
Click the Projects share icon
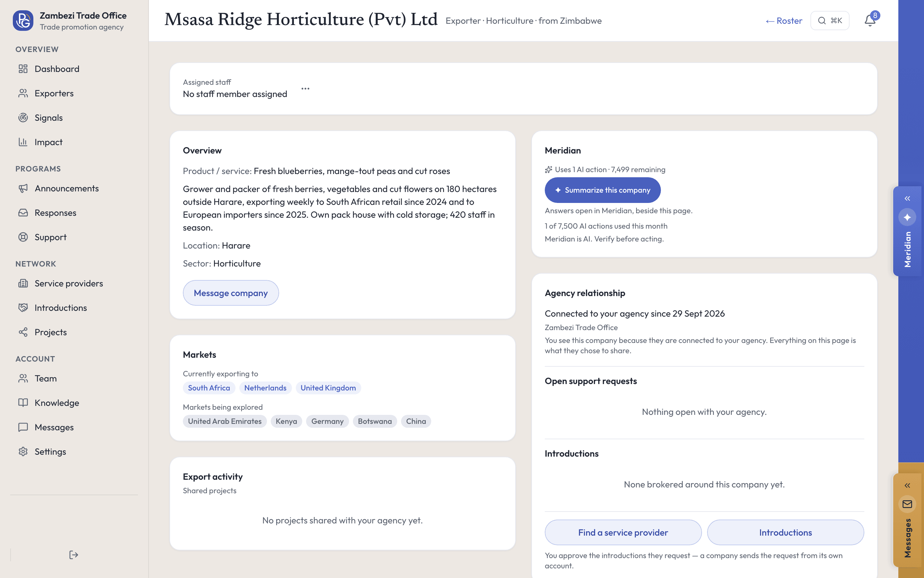pyautogui.click(x=23, y=332)
